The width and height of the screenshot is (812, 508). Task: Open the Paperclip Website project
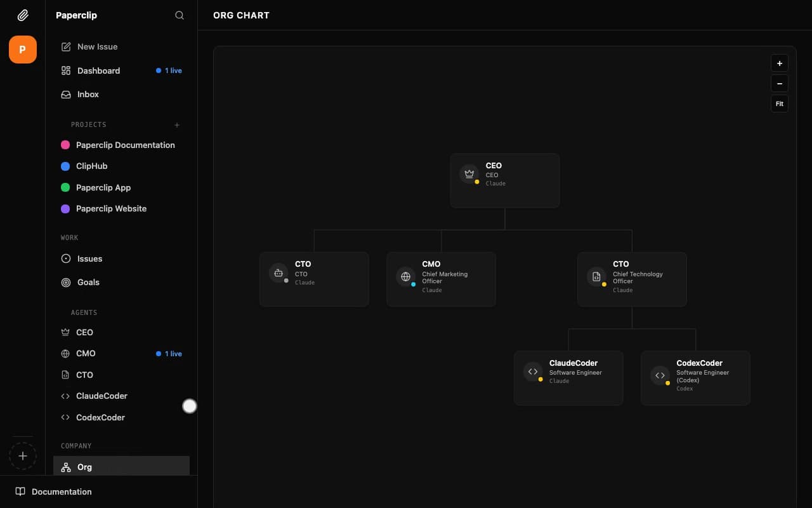click(x=121, y=208)
